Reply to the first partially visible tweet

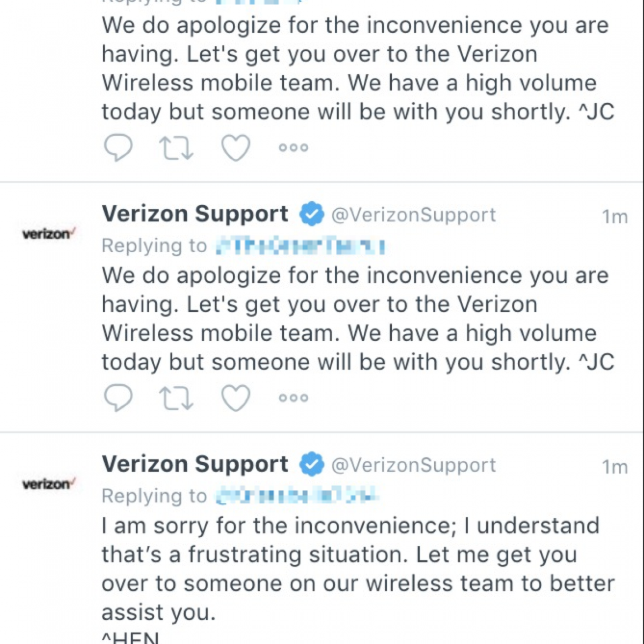click(118, 148)
